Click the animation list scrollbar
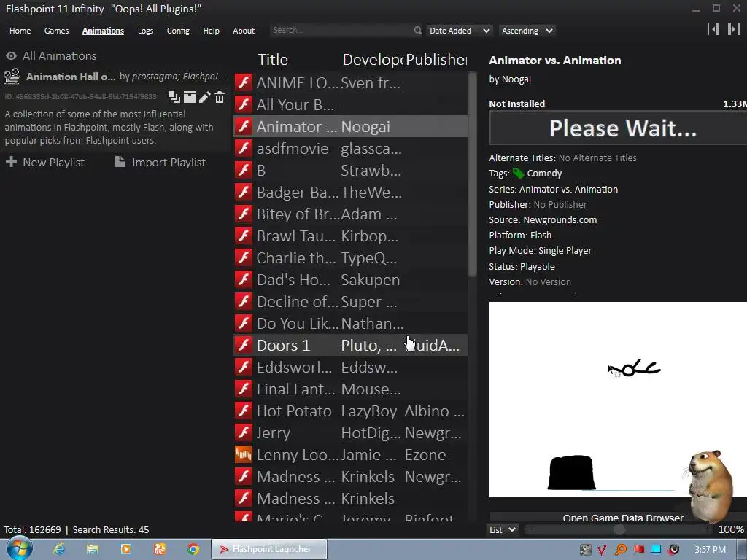747x560 pixels. (x=472, y=174)
